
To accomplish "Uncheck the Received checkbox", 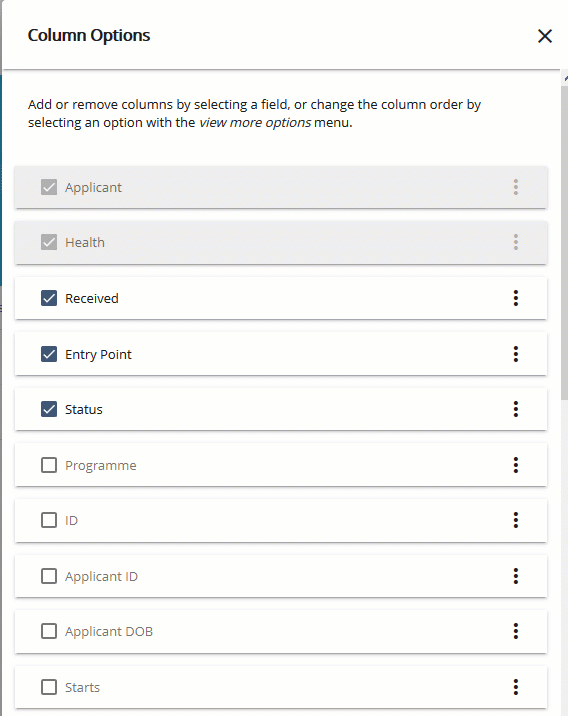I will pos(49,298).
